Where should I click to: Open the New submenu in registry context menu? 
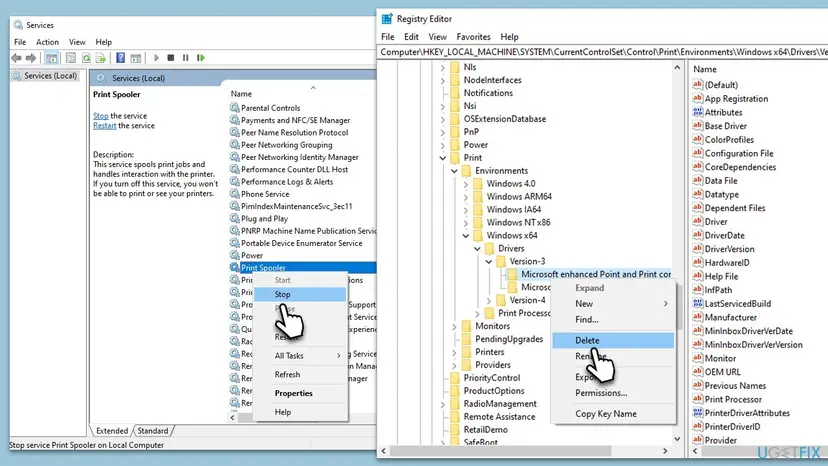(613, 304)
